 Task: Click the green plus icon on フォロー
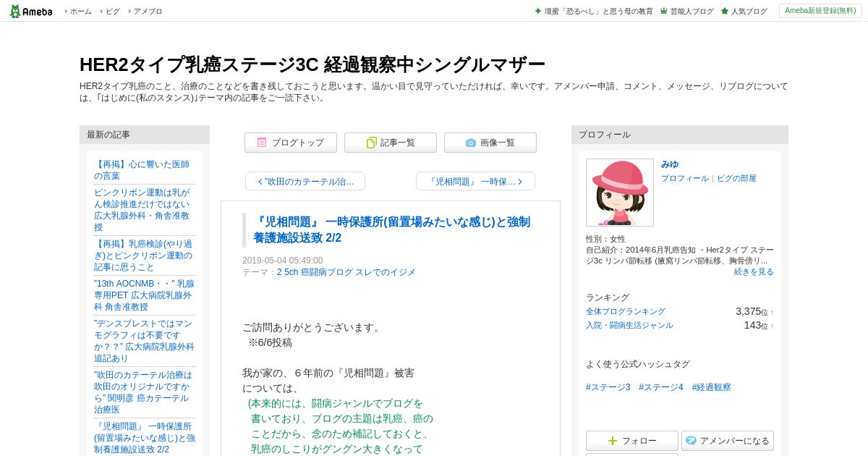tap(613, 441)
